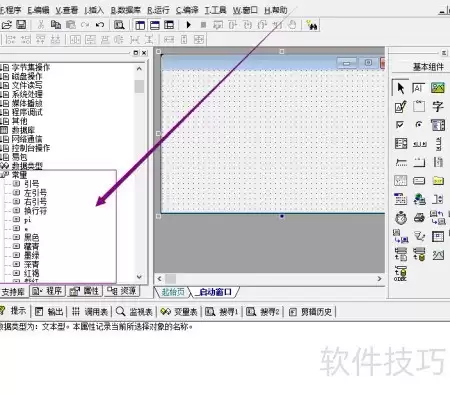Viewport: 450px width, 395px height.
Task: Select the 换行符 constant in tree
Action: [x=35, y=211]
